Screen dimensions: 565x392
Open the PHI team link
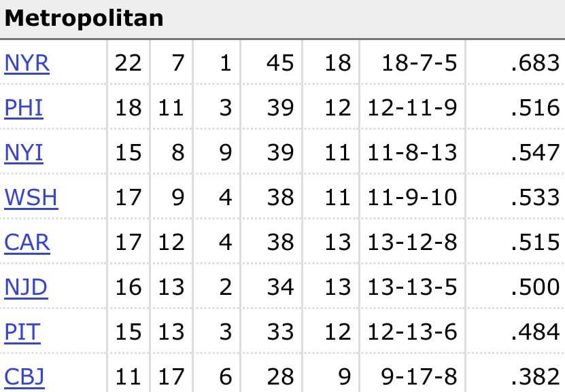pyautogui.click(x=24, y=108)
